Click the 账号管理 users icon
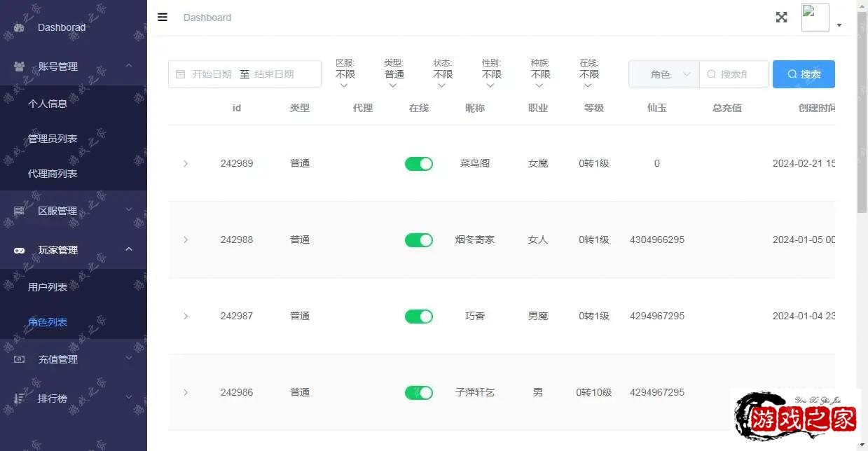Viewport: 868px width, 451px height. 19,67
